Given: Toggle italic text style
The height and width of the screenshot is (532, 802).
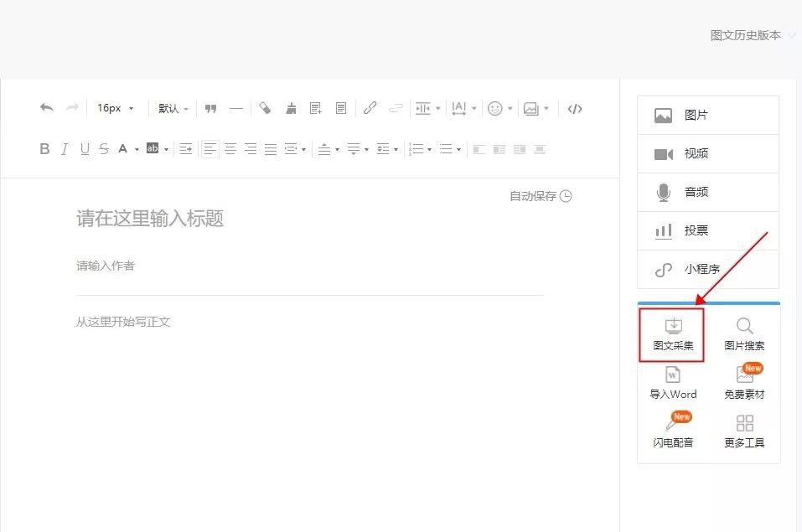Looking at the screenshot, I should (x=65, y=149).
